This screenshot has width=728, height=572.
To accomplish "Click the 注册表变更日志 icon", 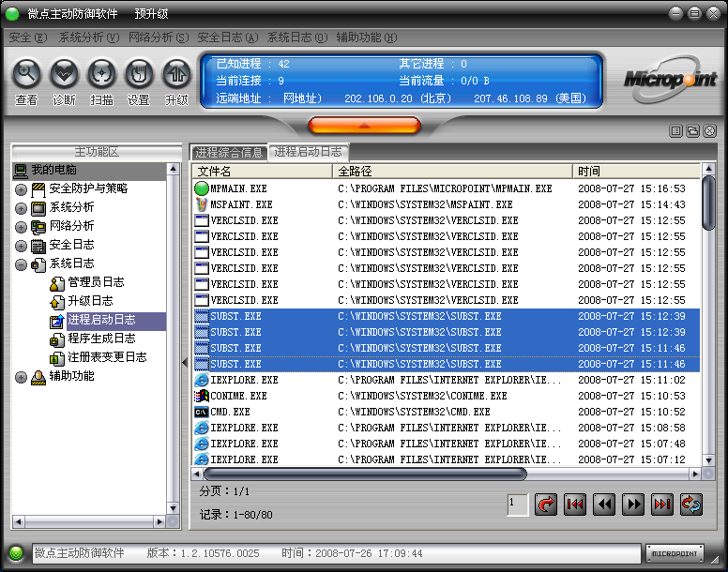I will [56, 358].
